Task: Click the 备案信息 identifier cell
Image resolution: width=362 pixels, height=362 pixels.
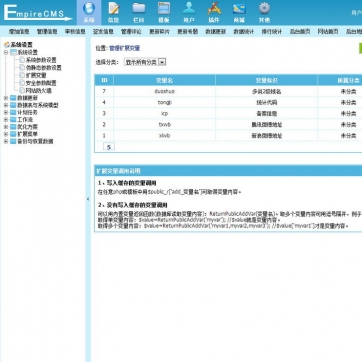Action: pos(267,114)
